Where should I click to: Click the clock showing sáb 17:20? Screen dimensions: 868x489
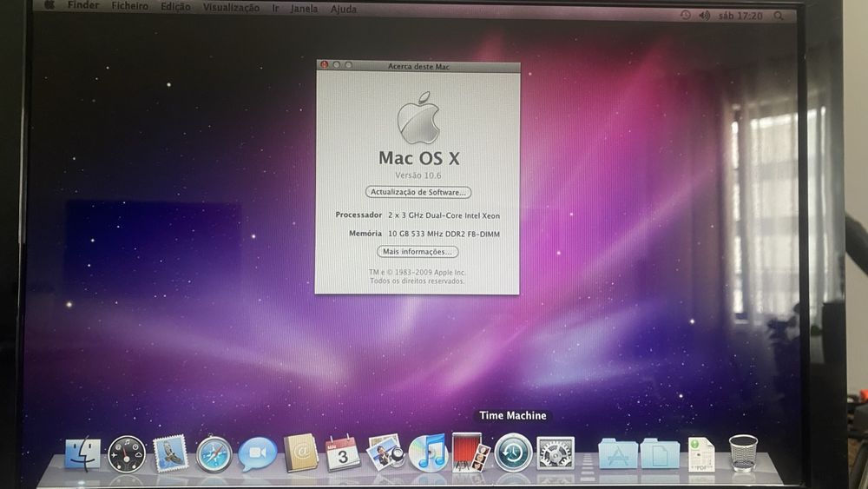[x=740, y=16]
